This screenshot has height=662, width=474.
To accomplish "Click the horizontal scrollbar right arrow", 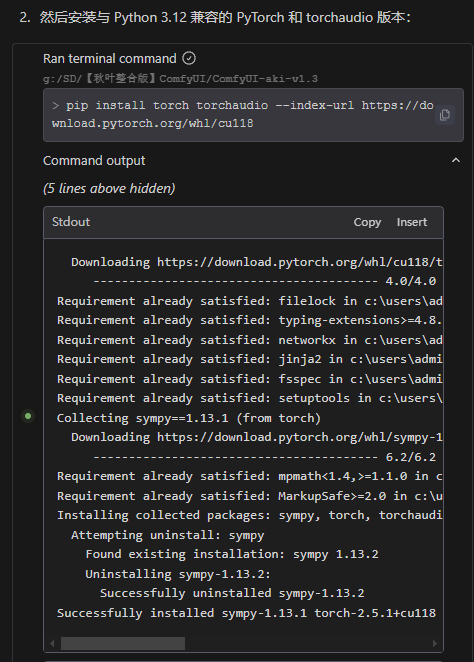I will [x=435, y=643].
